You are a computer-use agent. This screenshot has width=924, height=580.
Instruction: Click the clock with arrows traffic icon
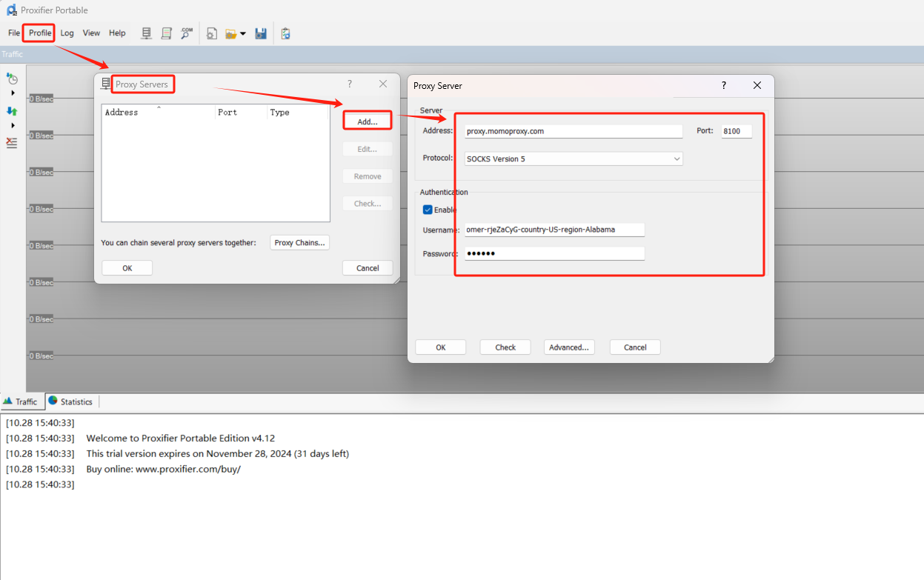pyautogui.click(x=12, y=78)
